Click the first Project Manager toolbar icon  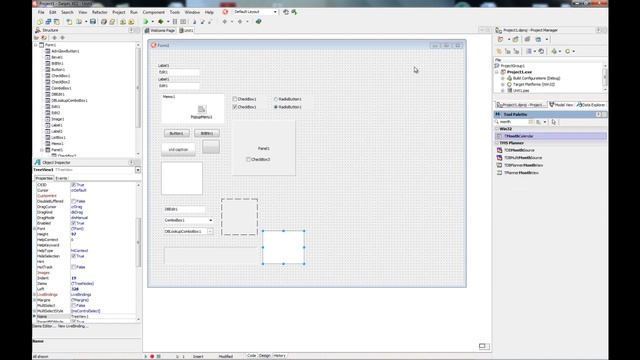pos(500,39)
